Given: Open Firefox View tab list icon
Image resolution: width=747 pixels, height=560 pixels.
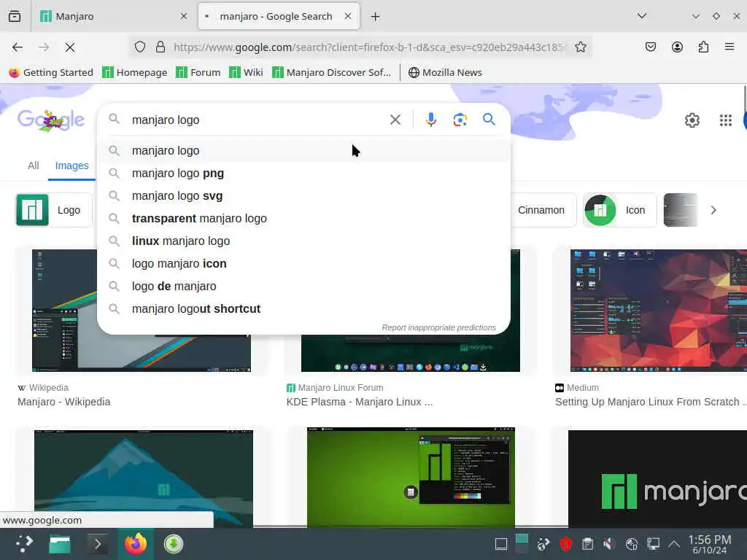Looking at the screenshot, I should coord(15,16).
